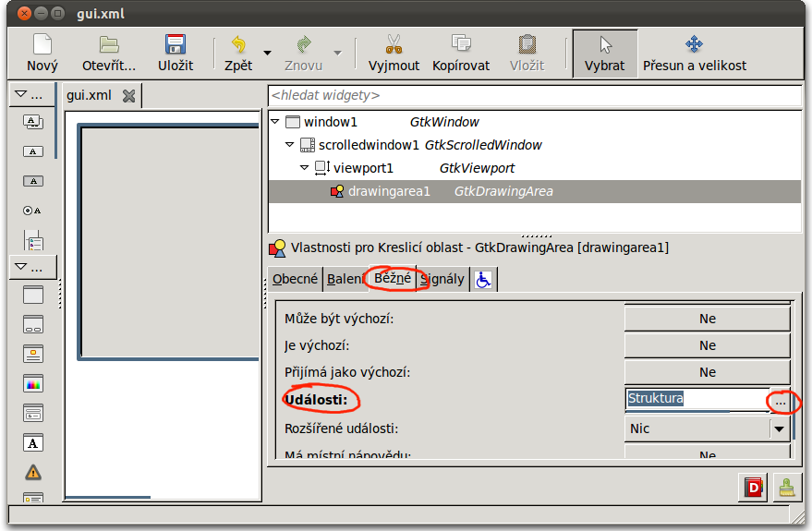Open the Balení properties tab
Image resolution: width=812 pixels, height=531 pixels.
click(x=345, y=279)
